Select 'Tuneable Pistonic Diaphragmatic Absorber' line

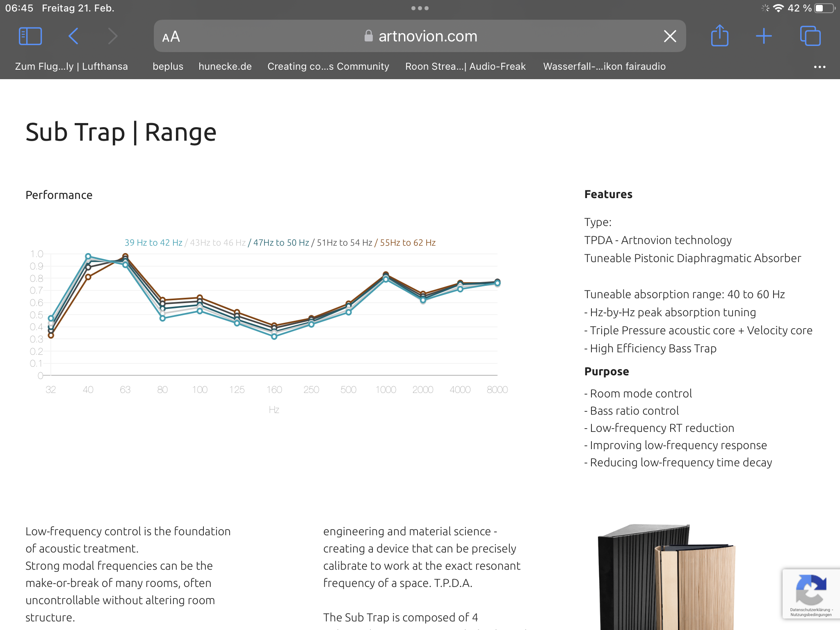693,258
